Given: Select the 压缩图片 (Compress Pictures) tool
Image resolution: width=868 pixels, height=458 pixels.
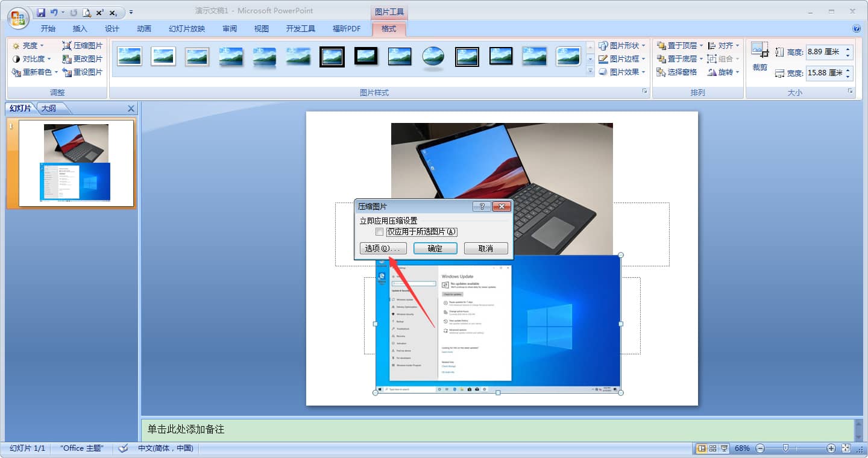Looking at the screenshot, I should click(x=82, y=45).
